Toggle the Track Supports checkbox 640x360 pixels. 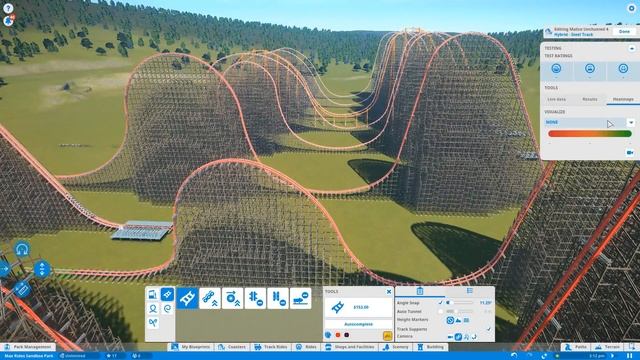(x=489, y=329)
